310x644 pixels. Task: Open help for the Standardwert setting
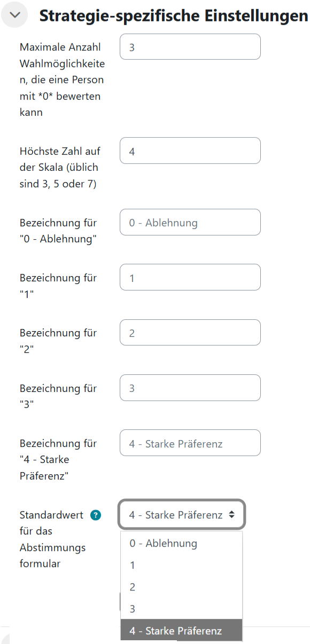click(95, 515)
